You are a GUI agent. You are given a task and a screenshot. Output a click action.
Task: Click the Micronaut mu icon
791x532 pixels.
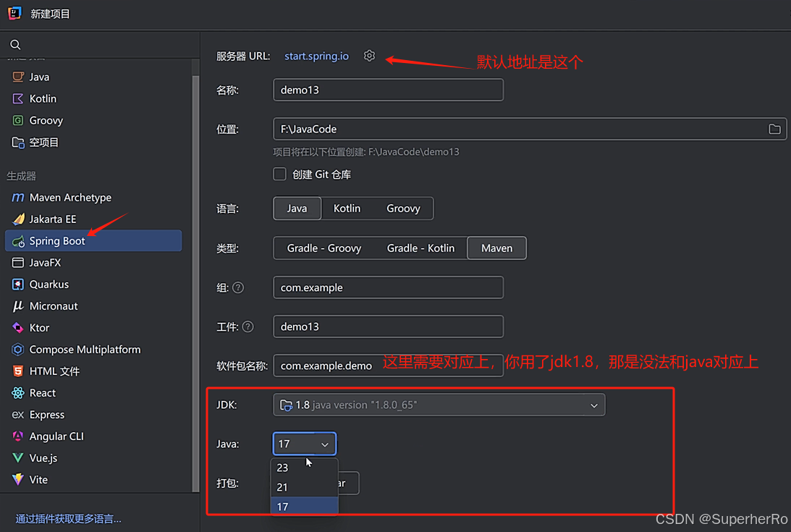click(18, 306)
